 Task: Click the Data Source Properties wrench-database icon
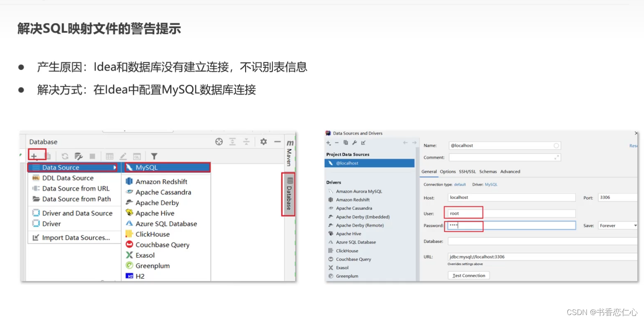tap(79, 156)
